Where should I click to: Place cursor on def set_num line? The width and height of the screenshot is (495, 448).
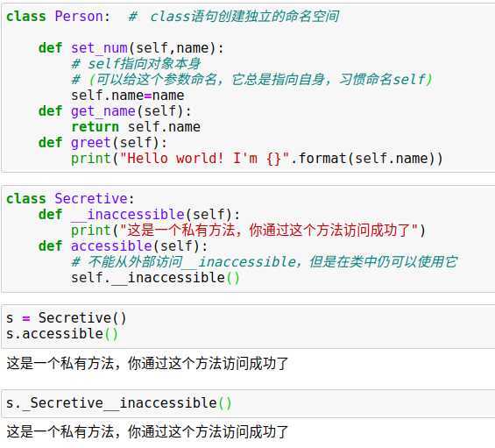(131, 48)
